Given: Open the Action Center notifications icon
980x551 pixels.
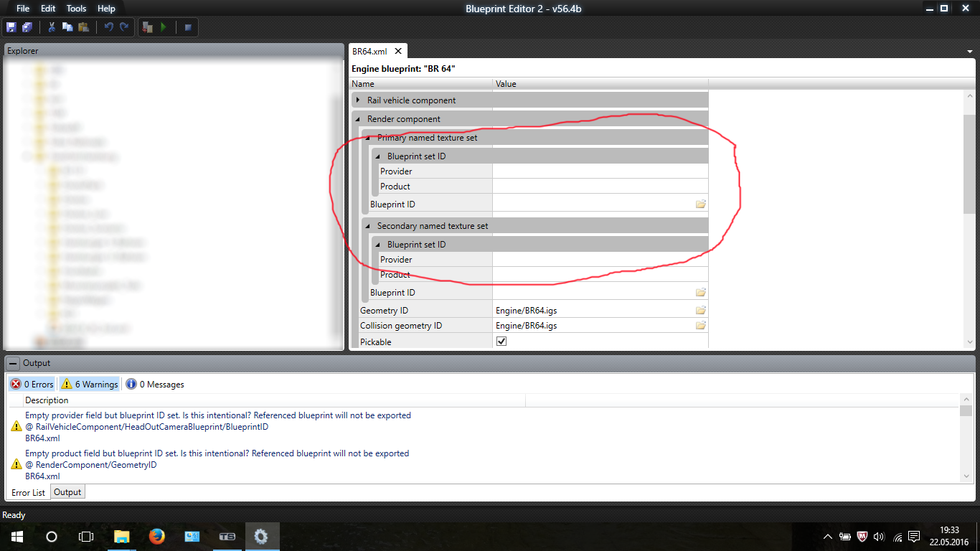Looking at the screenshot, I should [x=913, y=537].
